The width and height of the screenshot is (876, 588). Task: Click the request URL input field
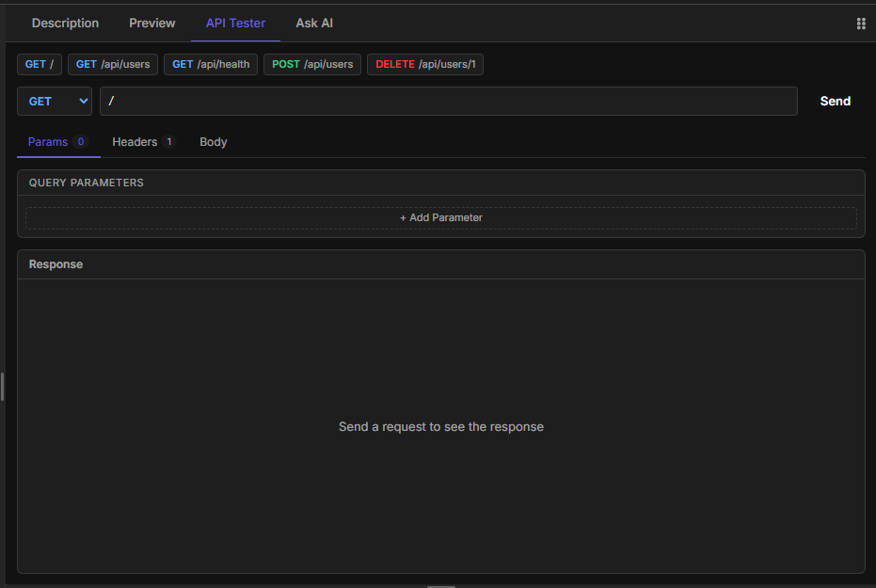coord(448,102)
